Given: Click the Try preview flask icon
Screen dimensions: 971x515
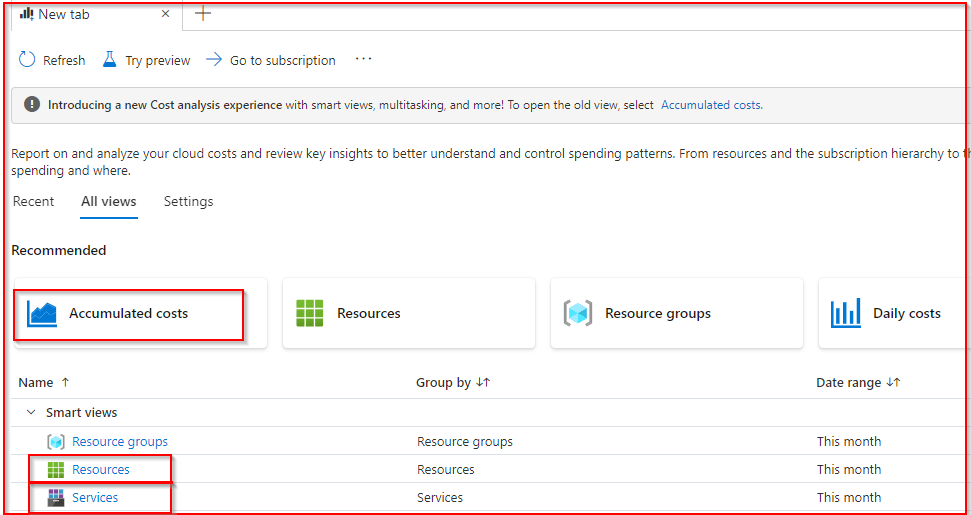Looking at the screenshot, I should click(110, 60).
